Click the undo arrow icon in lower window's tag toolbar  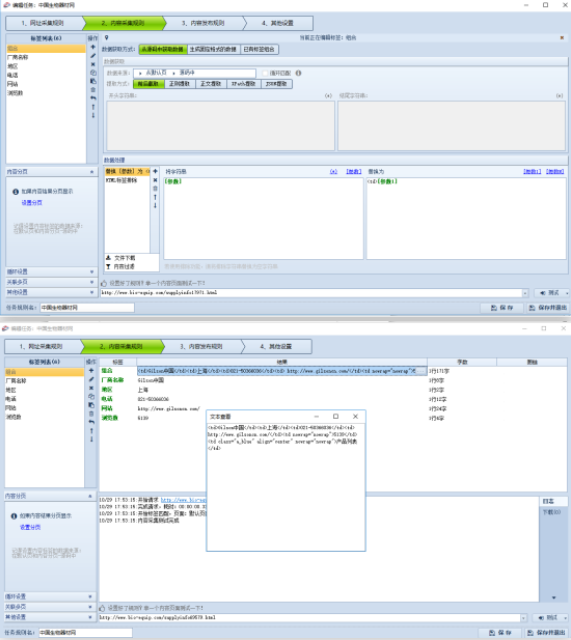pyautogui.click(x=91, y=422)
